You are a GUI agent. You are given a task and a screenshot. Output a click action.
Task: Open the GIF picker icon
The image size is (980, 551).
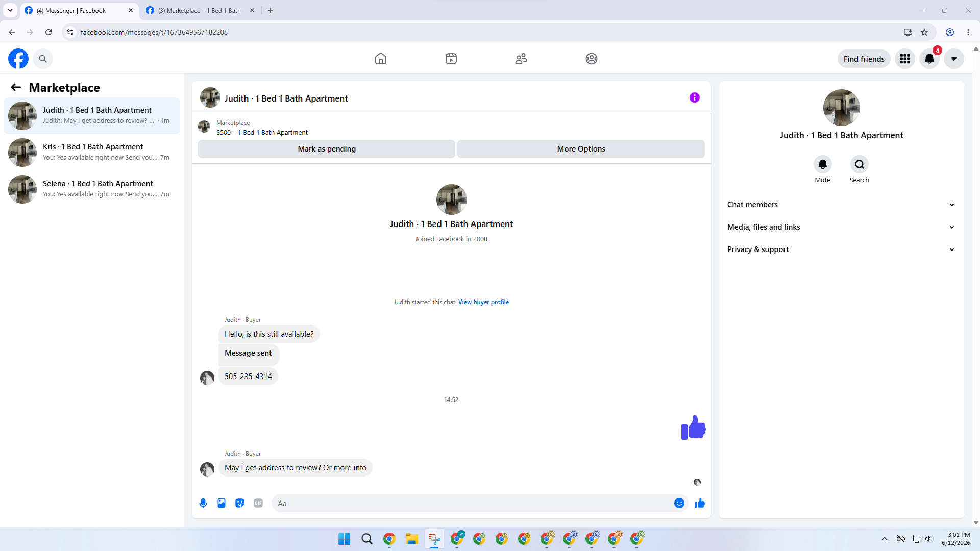tap(258, 503)
